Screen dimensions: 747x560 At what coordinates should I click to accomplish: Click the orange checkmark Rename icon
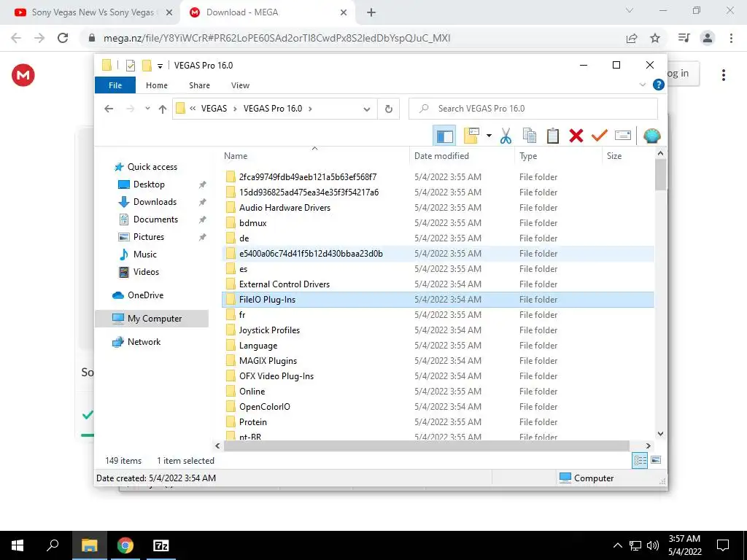click(600, 136)
